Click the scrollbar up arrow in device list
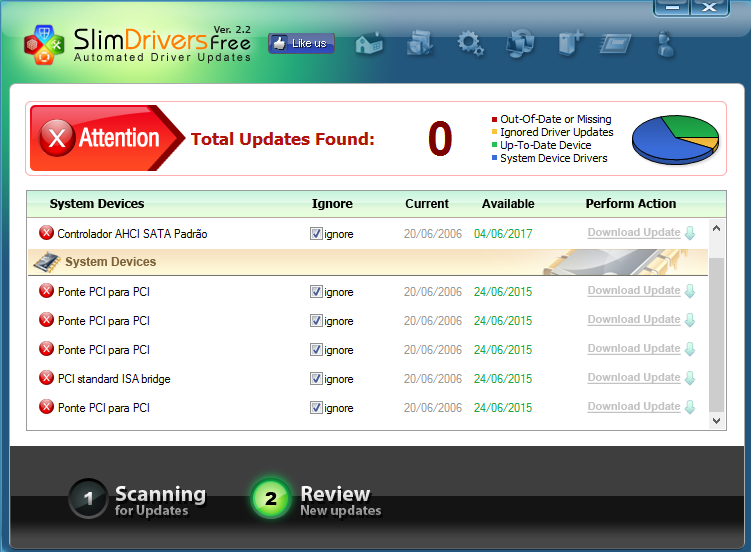751x552 pixels. pyautogui.click(x=716, y=229)
